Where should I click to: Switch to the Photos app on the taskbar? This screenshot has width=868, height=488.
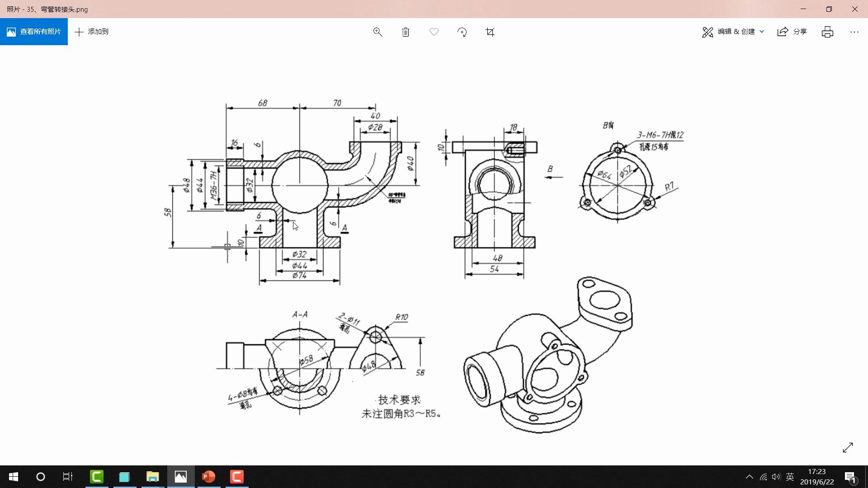(181, 477)
